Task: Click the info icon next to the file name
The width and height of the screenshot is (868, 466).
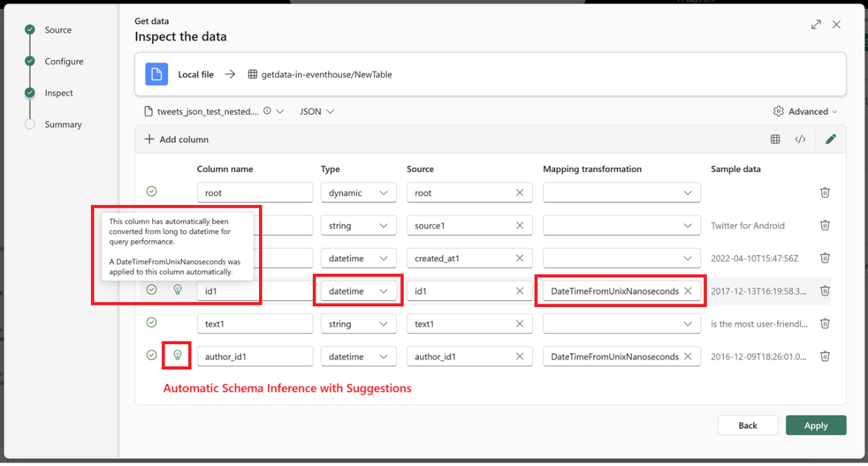Action: coord(267,111)
